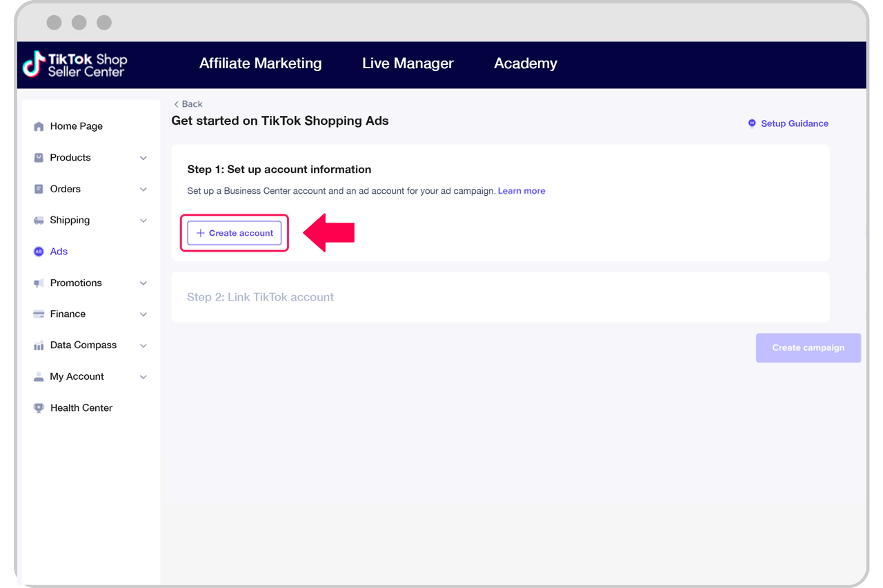Click the Products bag icon

coord(39,158)
